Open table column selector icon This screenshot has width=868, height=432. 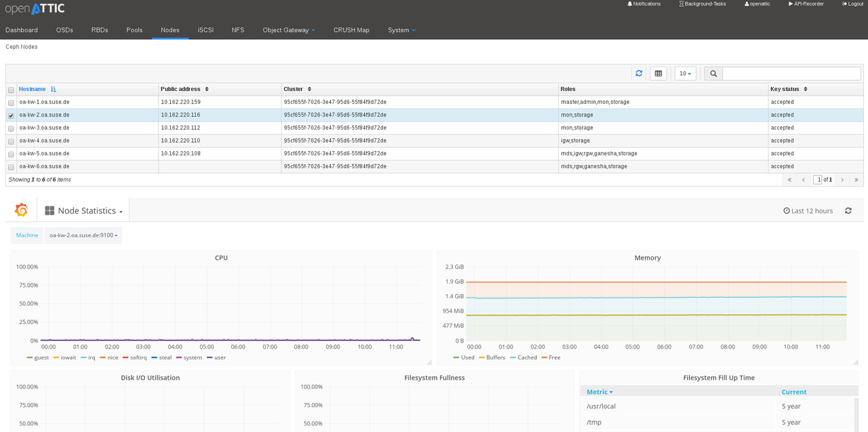[658, 73]
